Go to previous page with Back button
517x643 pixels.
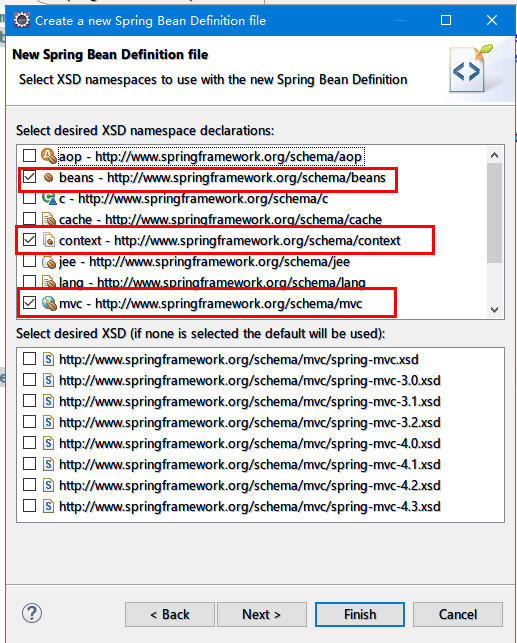coord(170,614)
